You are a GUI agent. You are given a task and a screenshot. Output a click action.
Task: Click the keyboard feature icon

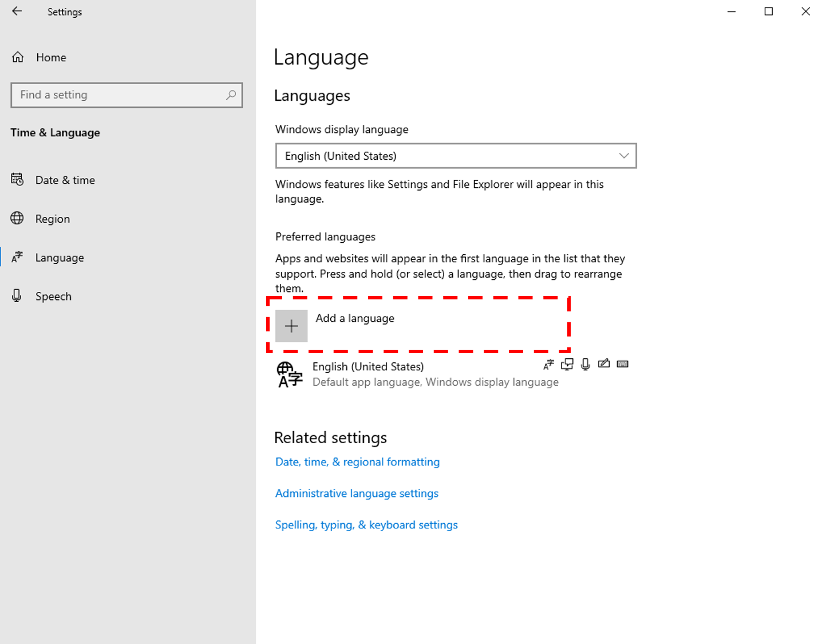click(x=622, y=364)
